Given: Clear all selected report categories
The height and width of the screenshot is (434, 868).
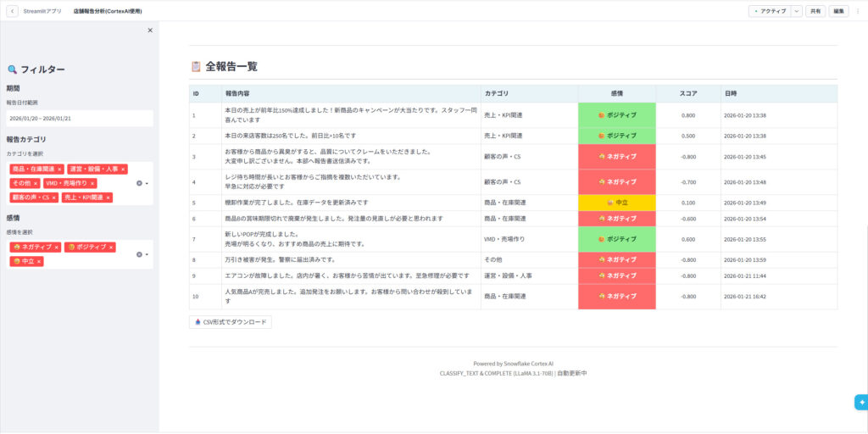Looking at the screenshot, I should coord(139,183).
